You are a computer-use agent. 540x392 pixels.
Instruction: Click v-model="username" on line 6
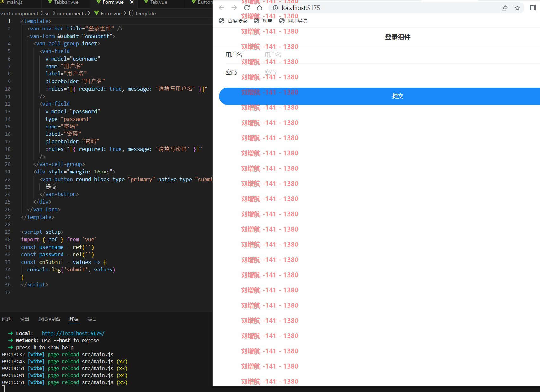[x=73, y=59]
